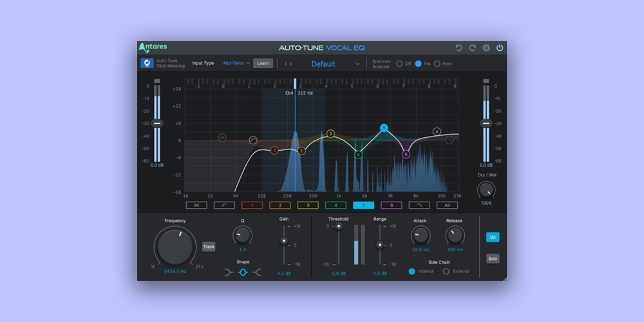The width and height of the screenshot is (644, 322).
Task: Click the redo arrow icon
Action: click(x=472, y=48)
